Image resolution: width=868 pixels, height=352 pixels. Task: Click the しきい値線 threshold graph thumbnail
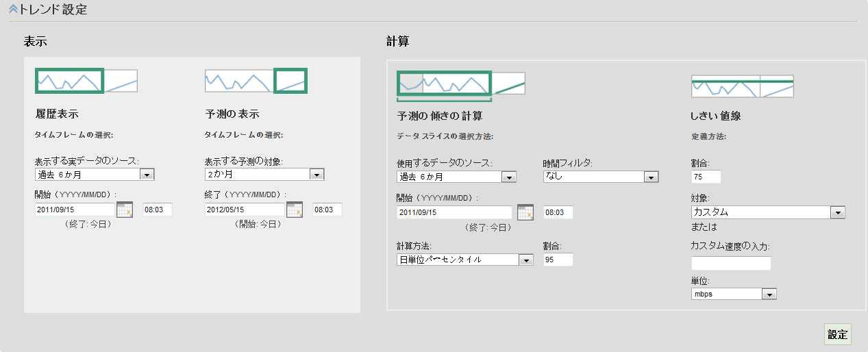click(742, 86)
